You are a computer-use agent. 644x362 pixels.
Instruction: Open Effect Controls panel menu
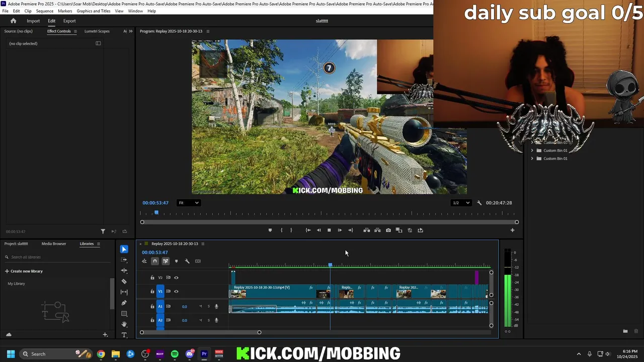coord(75,31)
